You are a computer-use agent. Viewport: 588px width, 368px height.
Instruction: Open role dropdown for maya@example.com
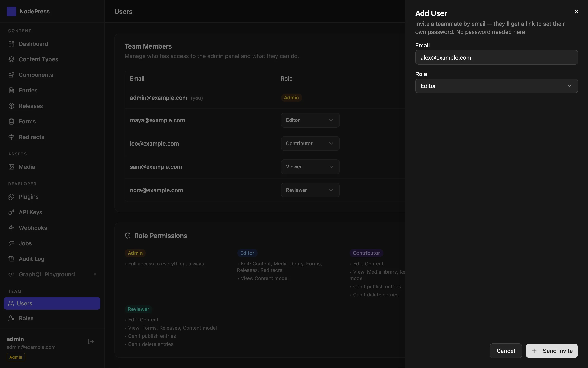pos(310,120)
